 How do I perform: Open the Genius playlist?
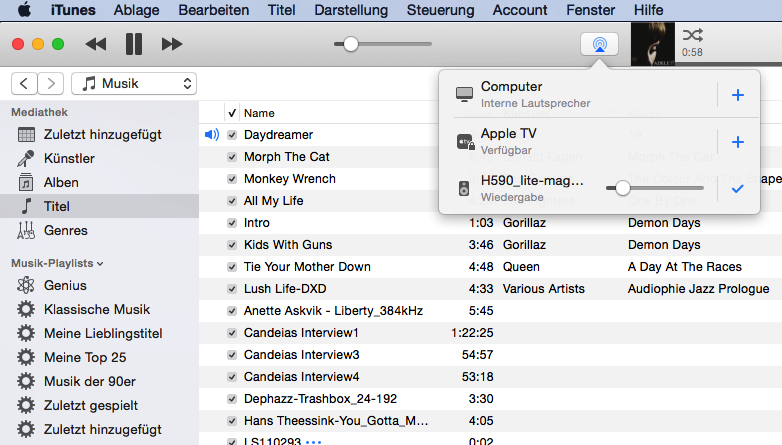[x=99, y=285]
